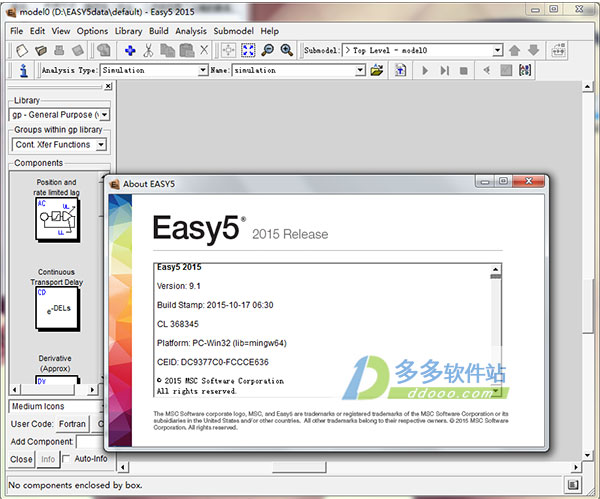
Task: Click the 'Version: 9.1' text line
Action: 179,286
